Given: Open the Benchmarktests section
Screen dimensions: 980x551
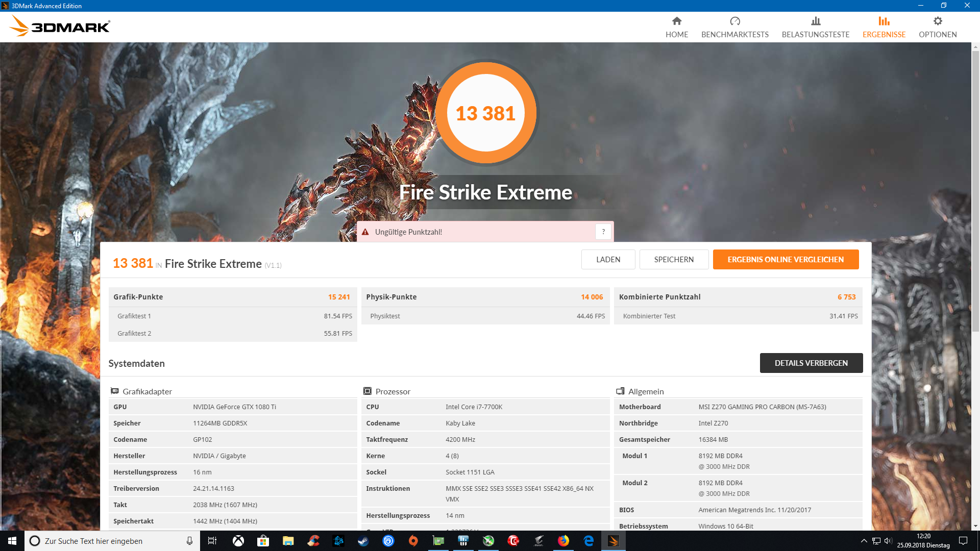Looking at the screenshot, I should point(734,27).
